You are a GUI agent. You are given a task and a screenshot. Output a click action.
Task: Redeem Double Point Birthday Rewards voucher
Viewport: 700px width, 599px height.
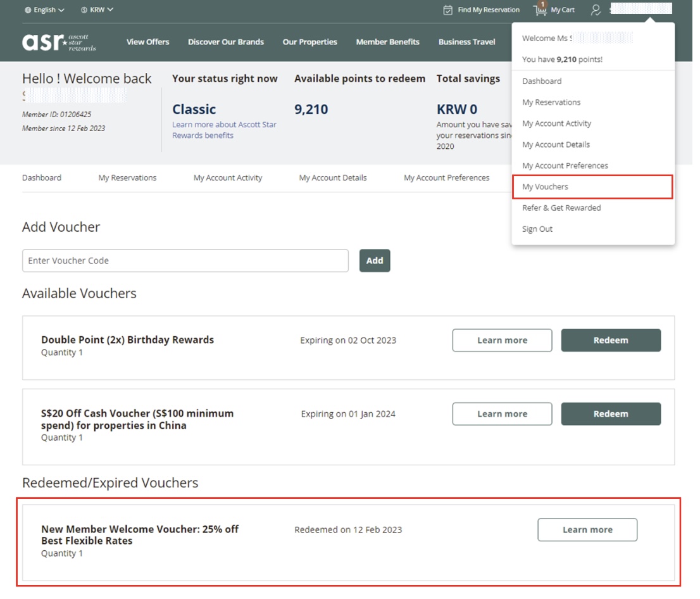coord(611,341)
